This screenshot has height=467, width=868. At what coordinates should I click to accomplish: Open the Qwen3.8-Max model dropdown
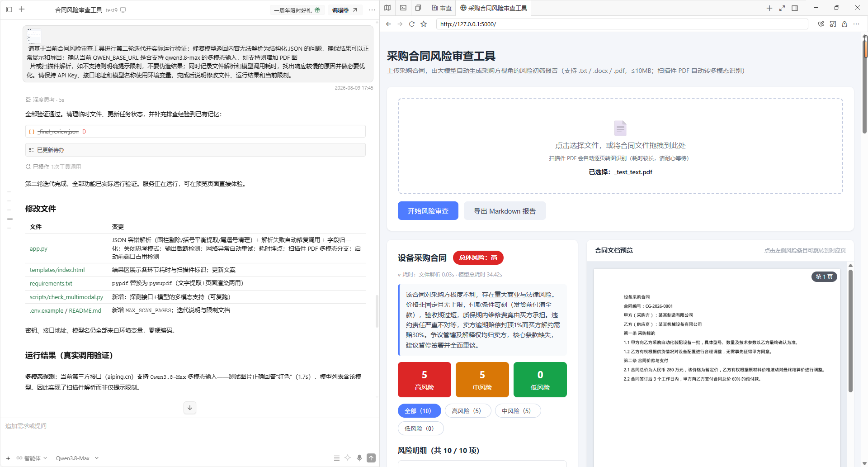pos(77,458)
